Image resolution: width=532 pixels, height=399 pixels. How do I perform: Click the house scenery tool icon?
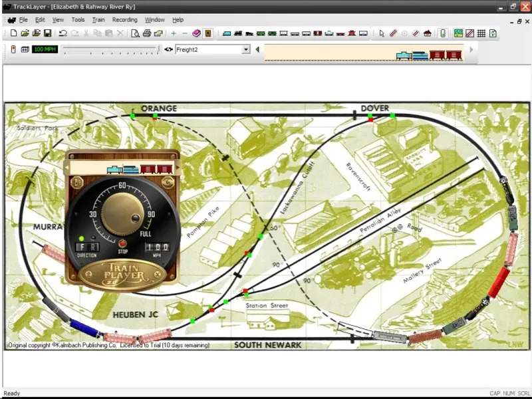(x=427, y=33)
